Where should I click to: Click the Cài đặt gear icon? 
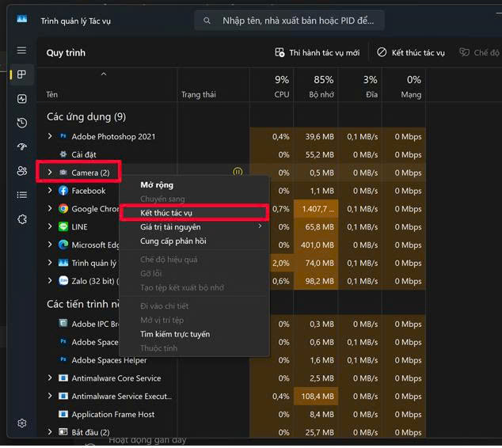click(x=63, y=154)
